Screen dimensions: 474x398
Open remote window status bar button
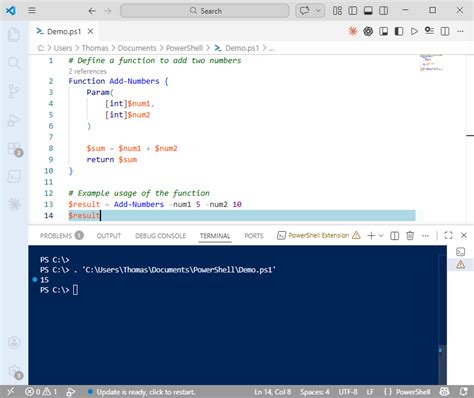(10, 392)
